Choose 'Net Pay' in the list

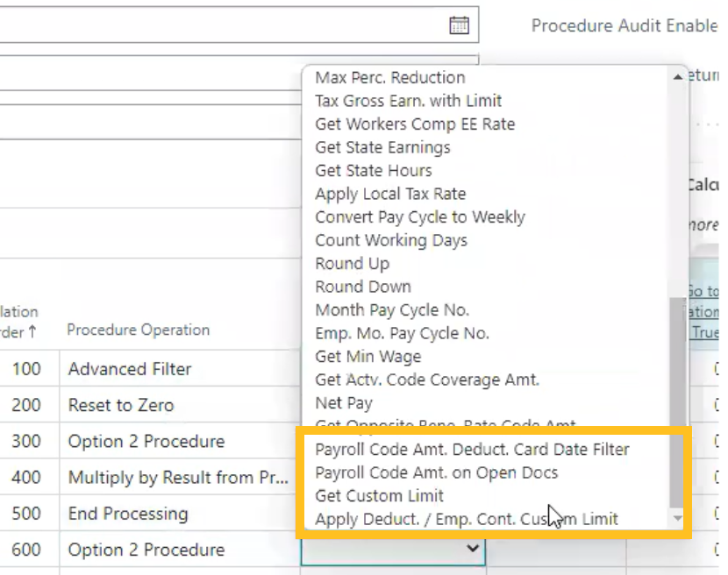click(344, 403)
